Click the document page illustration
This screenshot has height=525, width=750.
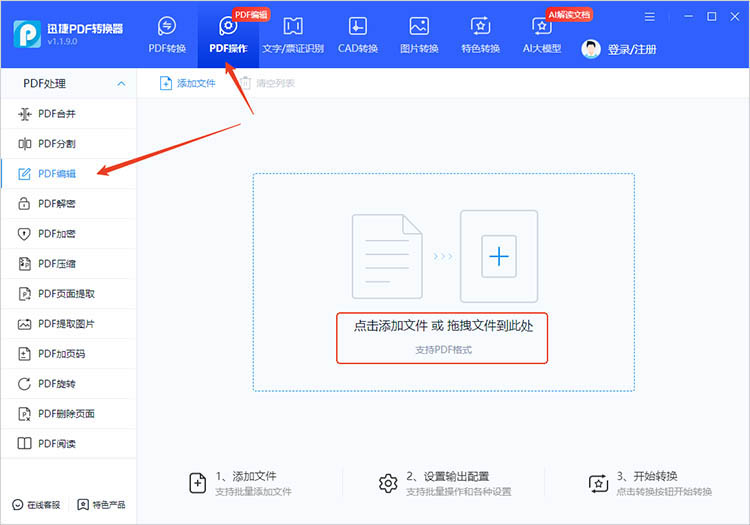click(x=387, y=257)
